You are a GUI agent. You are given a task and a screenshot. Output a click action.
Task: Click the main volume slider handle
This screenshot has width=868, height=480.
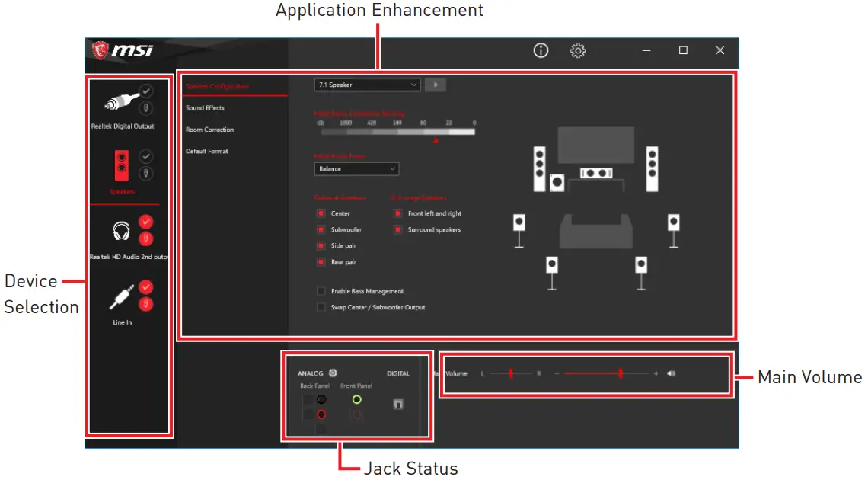tap(621, 373)
